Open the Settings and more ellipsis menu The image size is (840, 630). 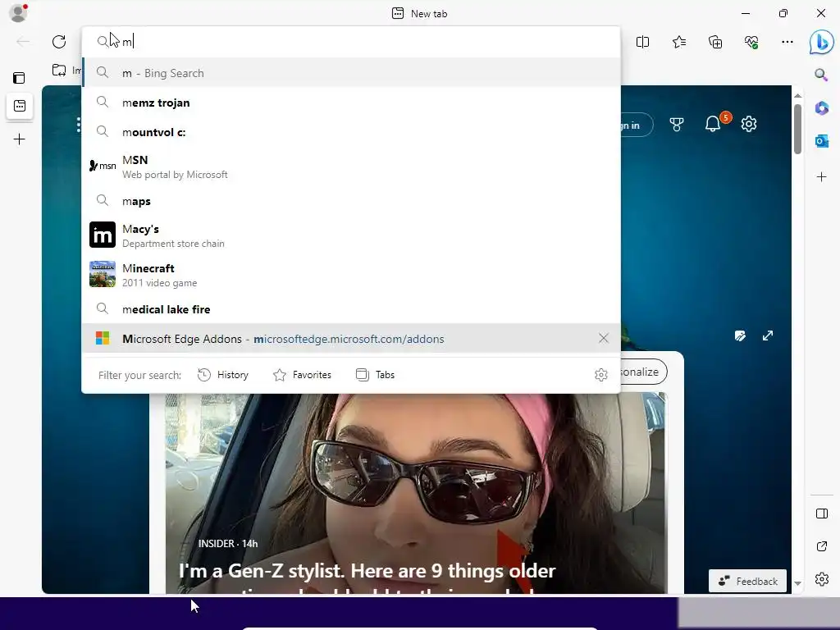pyautogui.click(x=787, y=42)
